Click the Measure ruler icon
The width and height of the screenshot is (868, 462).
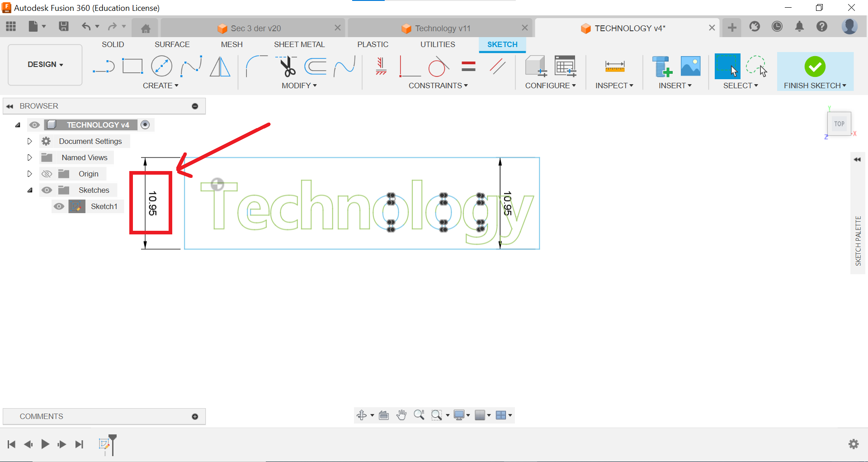(614, 67)
